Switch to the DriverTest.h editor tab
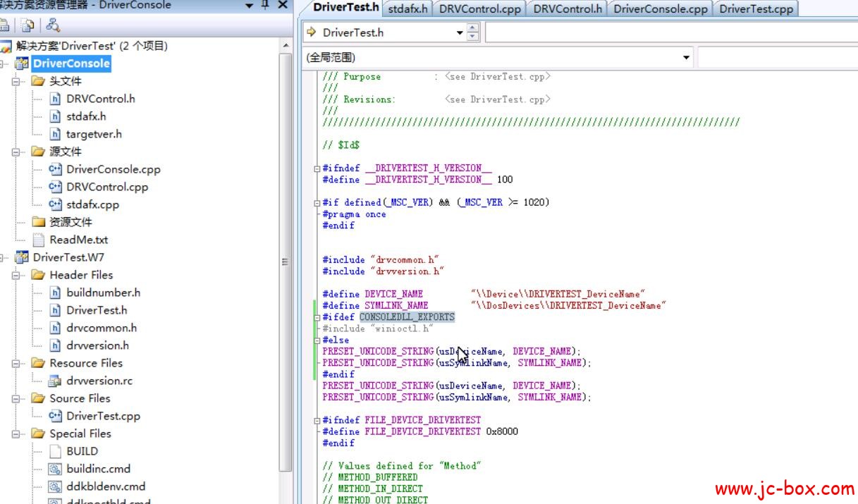This screenshot has width=858, height=504. click(x=345, y=8)
